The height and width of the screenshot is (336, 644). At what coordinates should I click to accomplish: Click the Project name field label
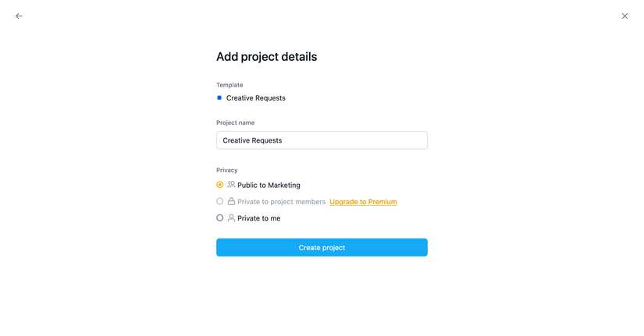pos(235,122)
